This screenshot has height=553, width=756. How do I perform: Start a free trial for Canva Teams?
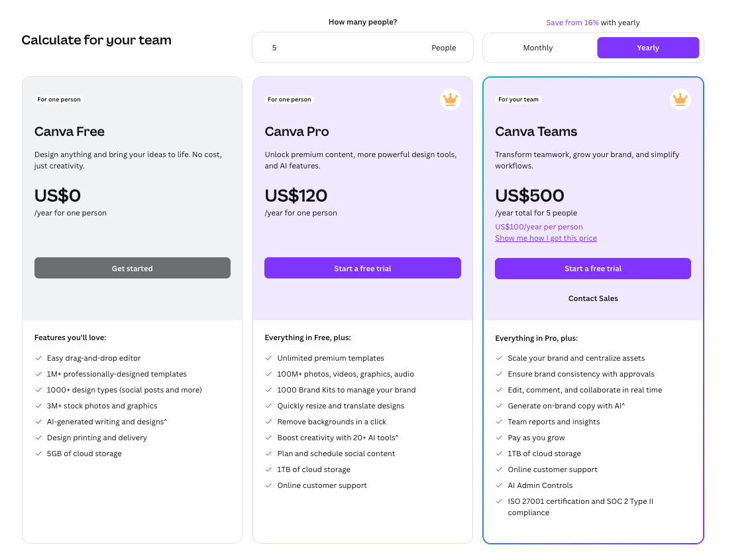593,269
